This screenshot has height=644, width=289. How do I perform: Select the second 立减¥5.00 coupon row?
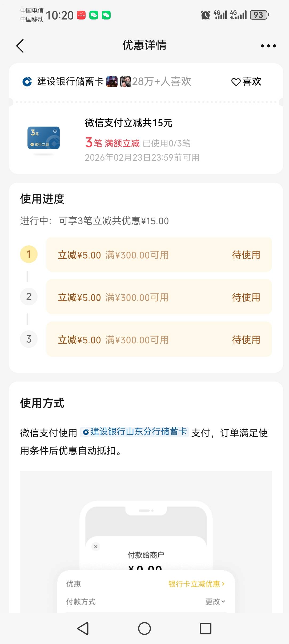point(159,297)
